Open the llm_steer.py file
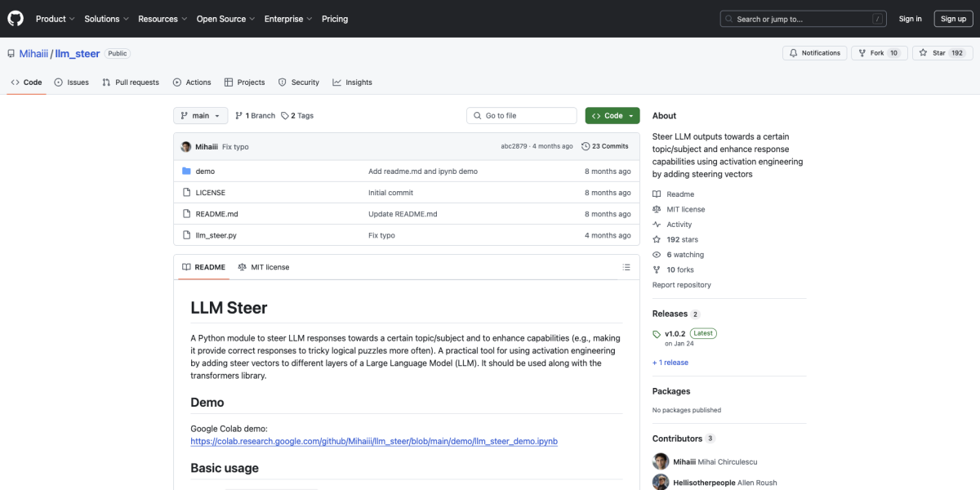Screen dimensions: 980x490 (x=216, y=235)
